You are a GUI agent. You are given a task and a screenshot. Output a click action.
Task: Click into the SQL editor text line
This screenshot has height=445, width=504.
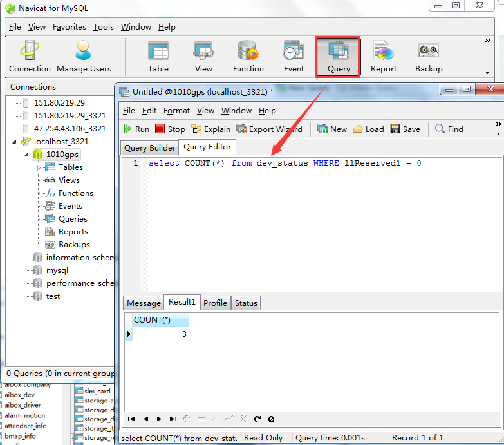pos(285,164)
